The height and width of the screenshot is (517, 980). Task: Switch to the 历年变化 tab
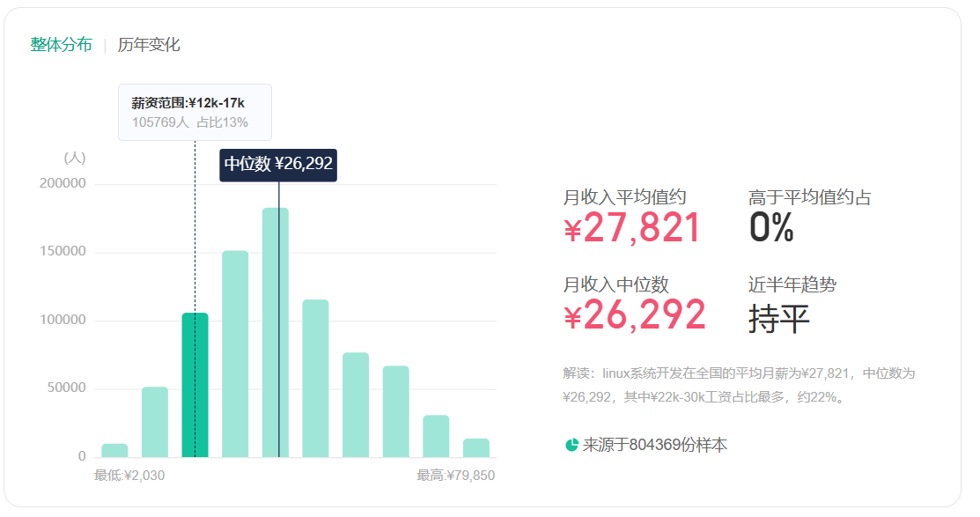[x=149, y=44]
